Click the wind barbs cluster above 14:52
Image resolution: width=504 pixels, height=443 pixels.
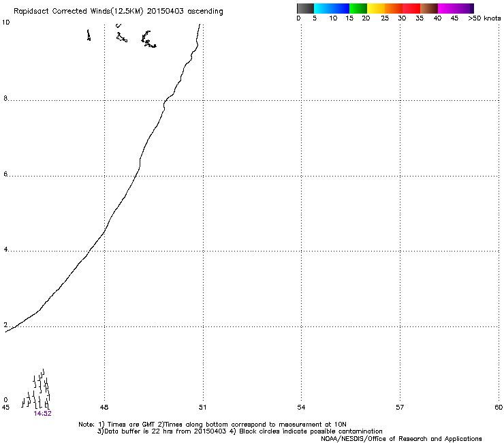point(35,388)
